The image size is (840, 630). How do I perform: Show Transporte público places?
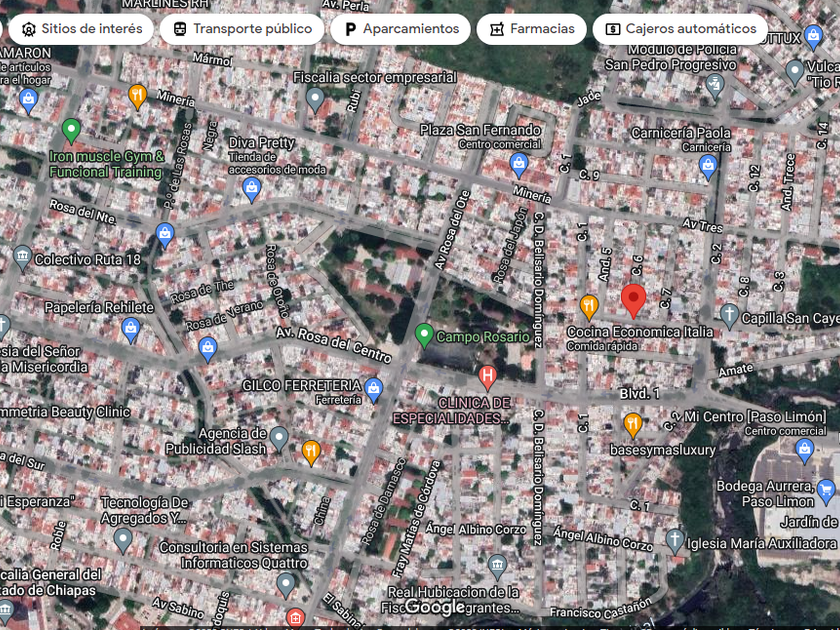click(x=242, y=29)
